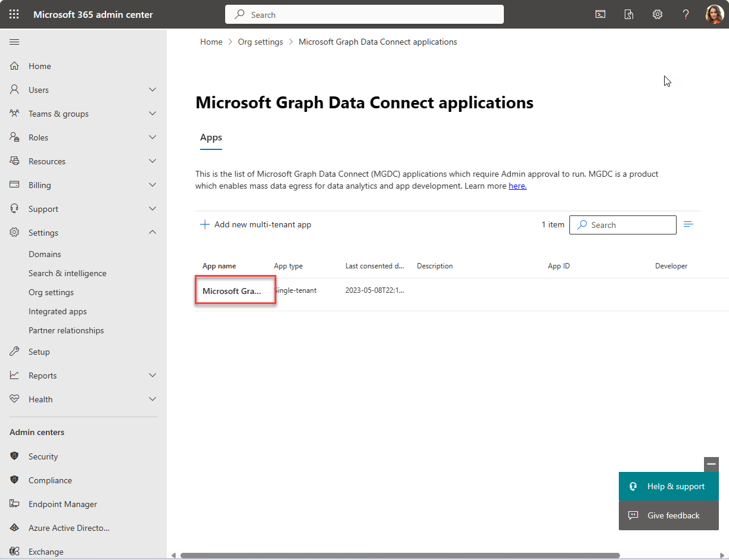729x560 pixels.
Task: Expand the Users navigation section
Action: click(x=152, y=89)
